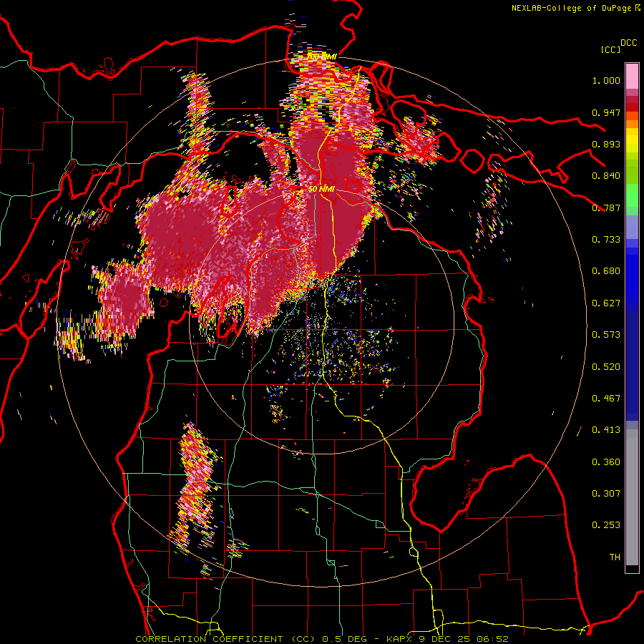Click the CORRELATION COEFFICIENT caption at bottom
644x644 pixels.
(322, 639)
